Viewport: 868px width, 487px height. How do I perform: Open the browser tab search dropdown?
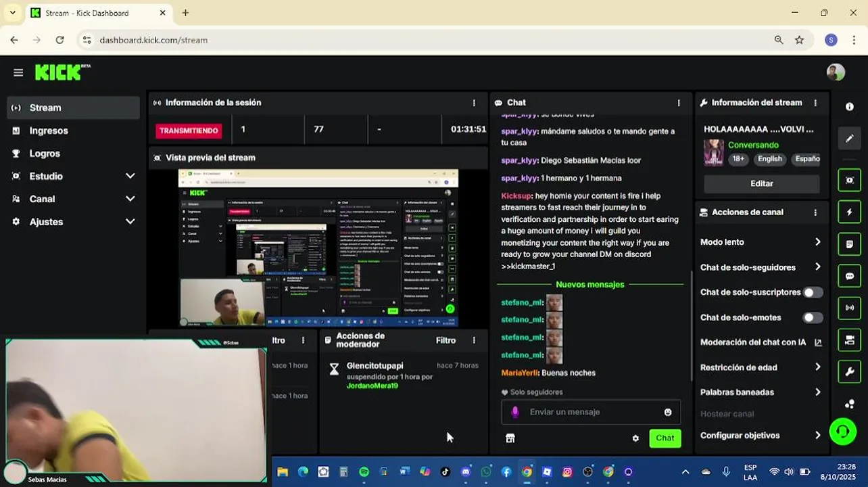coord(12,13)
